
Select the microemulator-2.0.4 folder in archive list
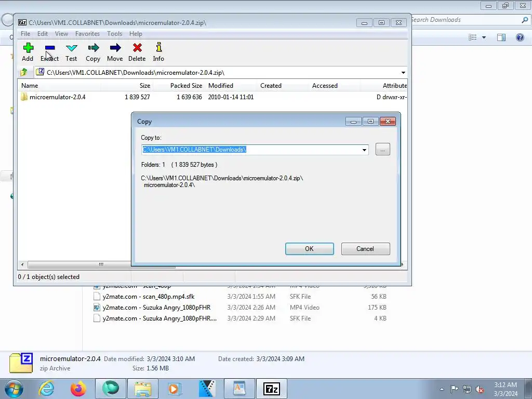click(x=57, y=97)
